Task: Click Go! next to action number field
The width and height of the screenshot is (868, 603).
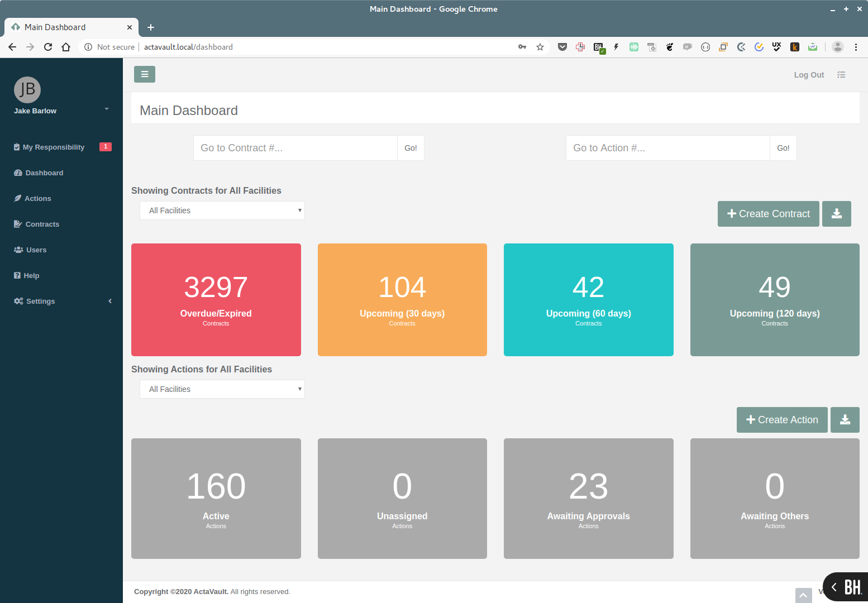Action: [x=783, y=148]
